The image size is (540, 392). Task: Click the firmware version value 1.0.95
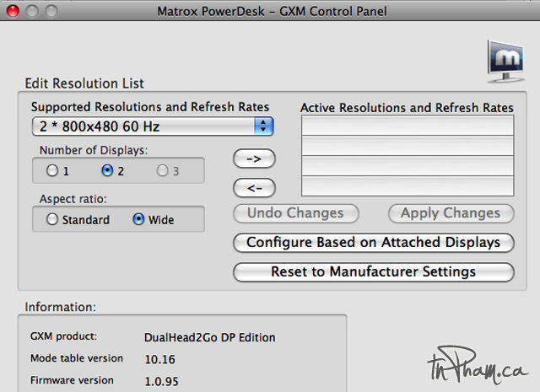pos(161,381)
